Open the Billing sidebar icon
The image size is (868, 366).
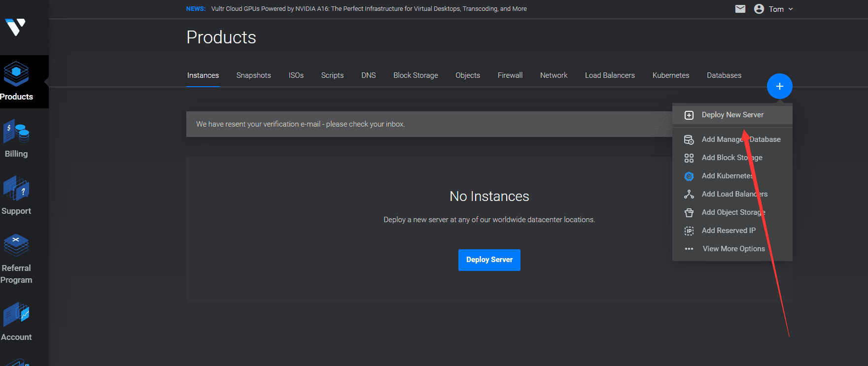coord(16,132)
